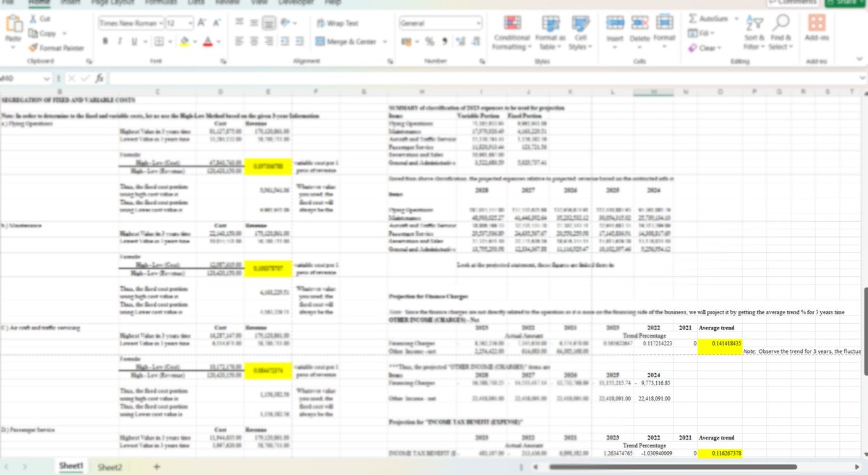
Task: Align cell text left
Action: (x=238, y=41)
